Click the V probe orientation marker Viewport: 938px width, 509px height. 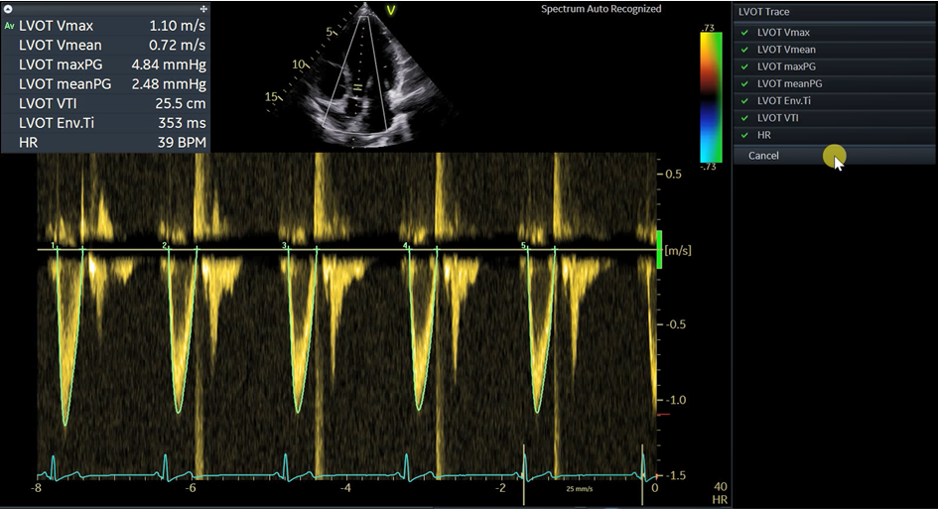point(391,11)
